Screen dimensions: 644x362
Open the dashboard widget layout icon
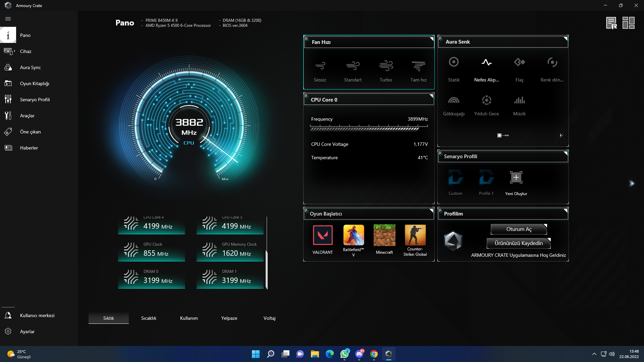coord(629,23)
